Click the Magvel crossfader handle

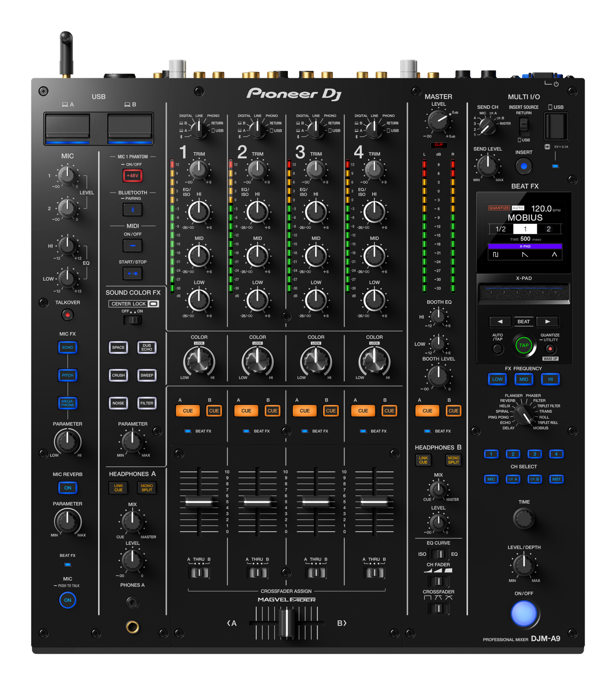pyautogui.click(x=287, y=623)
